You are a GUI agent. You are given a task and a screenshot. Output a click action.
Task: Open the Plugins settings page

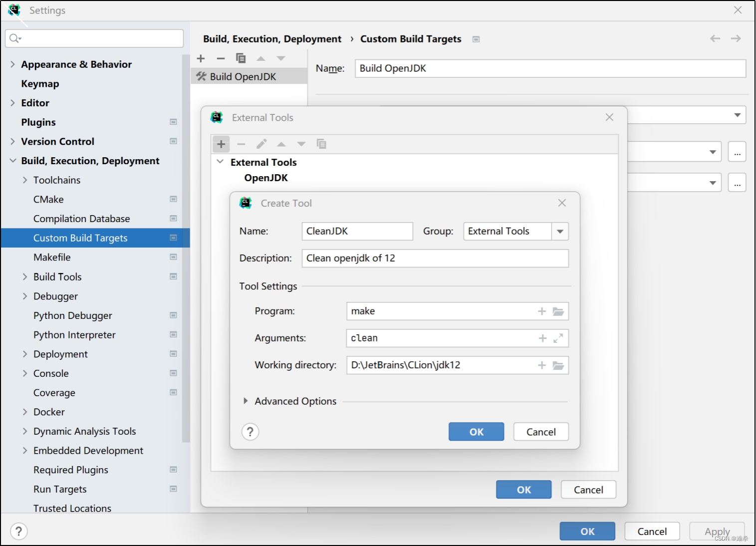pyautogui.click(x=38, y=122)
